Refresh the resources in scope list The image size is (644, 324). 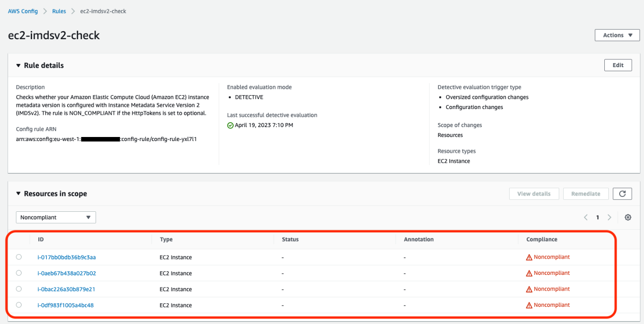tap(622, 193)
